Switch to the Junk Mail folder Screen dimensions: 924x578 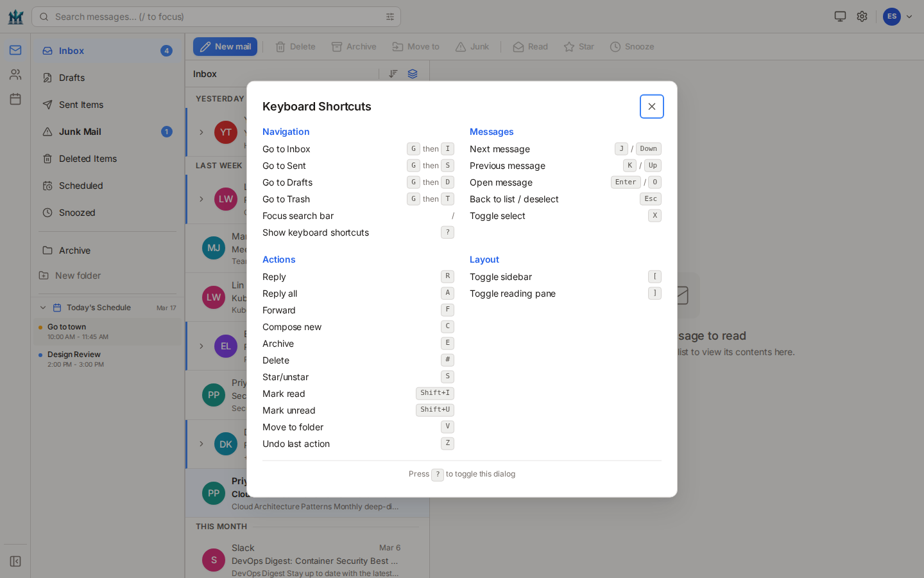80,132
